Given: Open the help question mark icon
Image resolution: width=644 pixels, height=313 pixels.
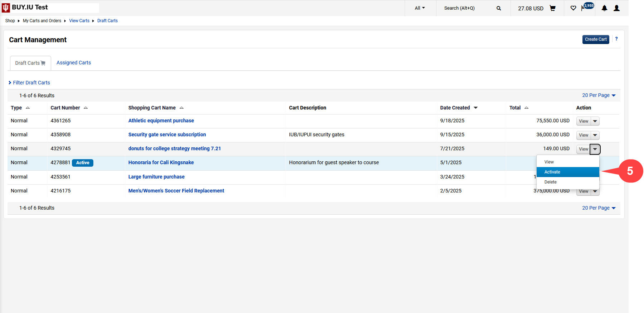Looking at the screenshot, I should point(616,39).
